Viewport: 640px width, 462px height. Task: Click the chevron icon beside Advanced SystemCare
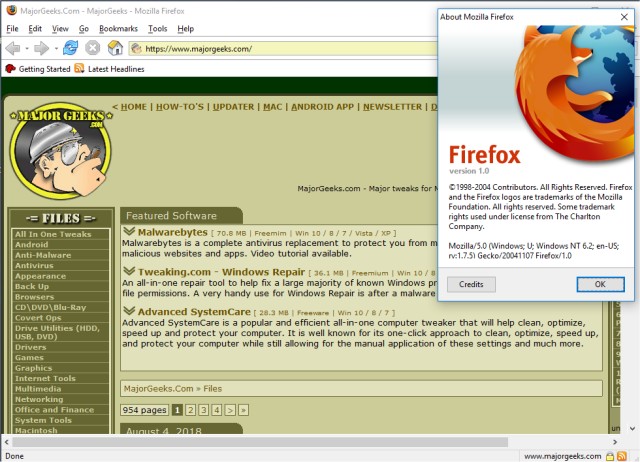pyautogui.click(x=129, y=311)
